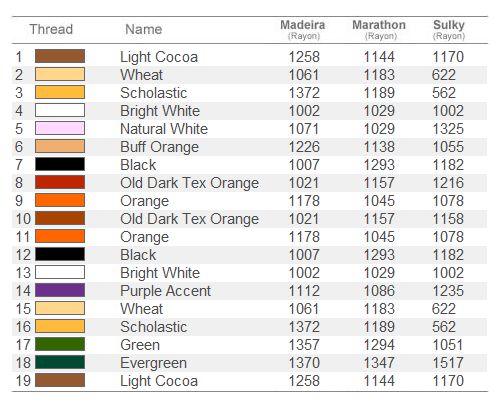Click the Thread column header

51,29
